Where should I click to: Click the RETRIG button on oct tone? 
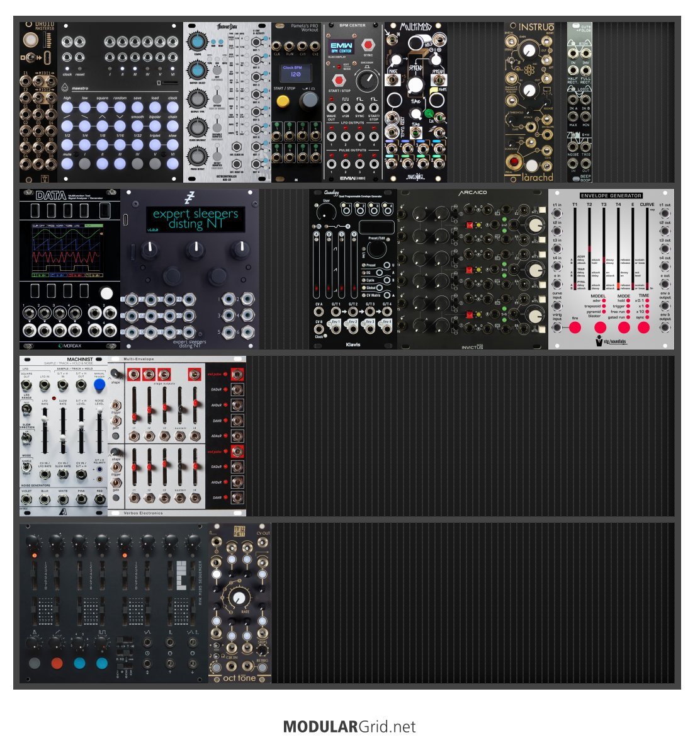pos(262,667)
